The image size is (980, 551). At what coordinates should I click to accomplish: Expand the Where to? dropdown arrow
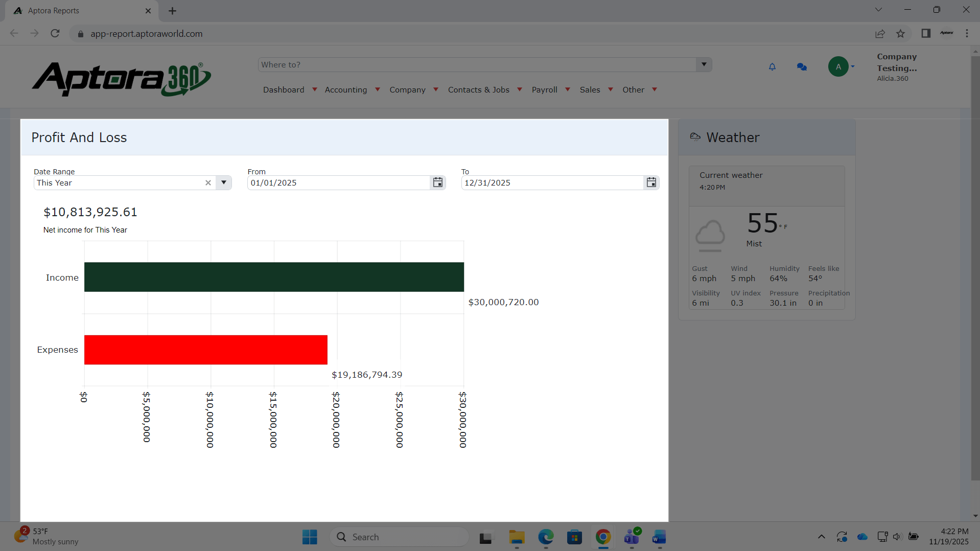click(704, 64)
